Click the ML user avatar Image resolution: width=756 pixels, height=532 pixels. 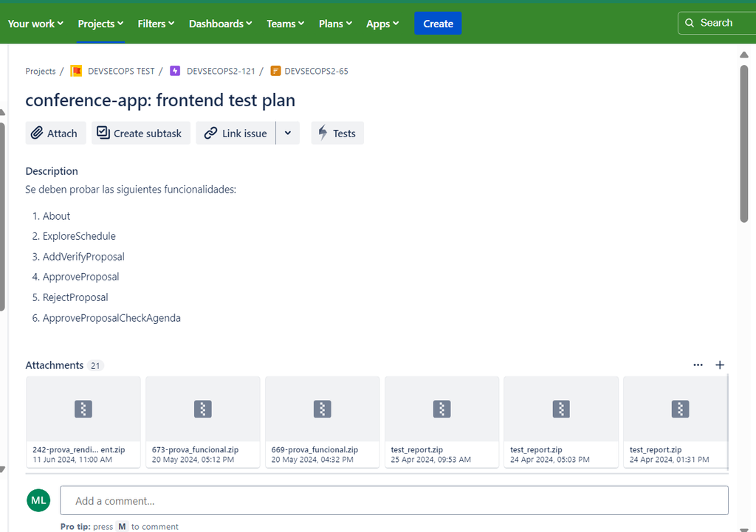tap(38, 500)
